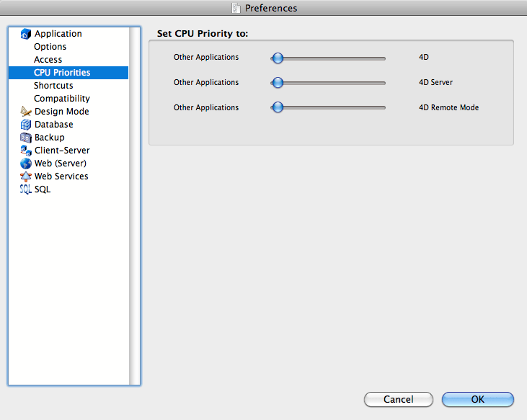
Task: Click 'Other Applications' label in the 4D Server row
Action: pos(206,83)
